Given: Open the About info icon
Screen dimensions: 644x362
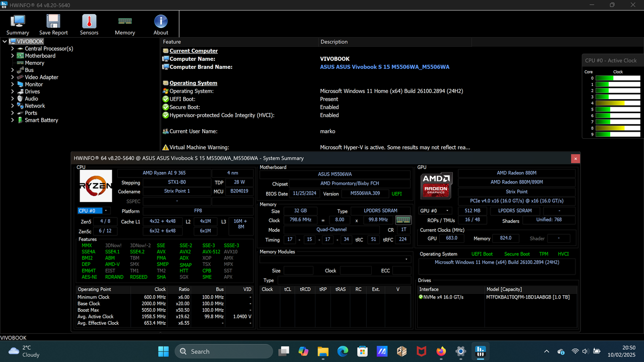Looking at the screenshot, I should coord(160,25).
